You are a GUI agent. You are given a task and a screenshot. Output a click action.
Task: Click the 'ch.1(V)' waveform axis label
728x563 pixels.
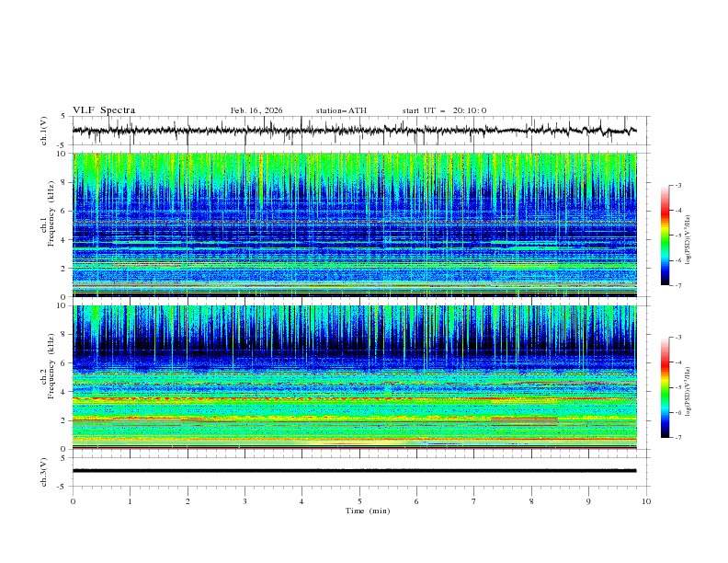(44, 131)
